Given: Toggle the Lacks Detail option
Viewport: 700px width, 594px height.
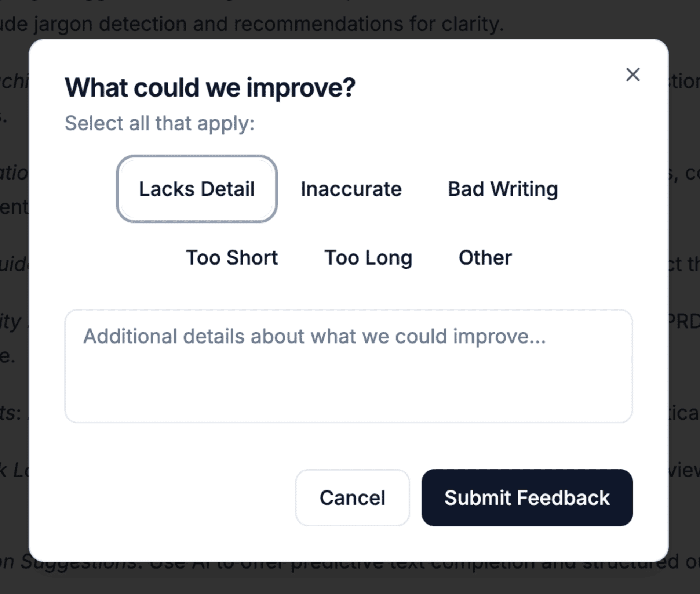Looking at the screenshot, I should [197, 189].
